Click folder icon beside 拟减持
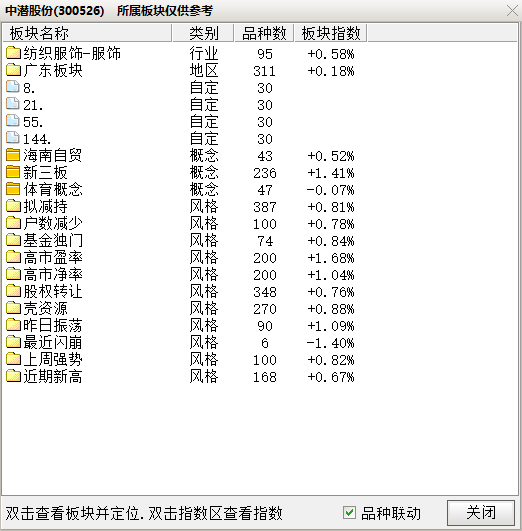Viewport: 522px width, 531px height. click(13, 206)
